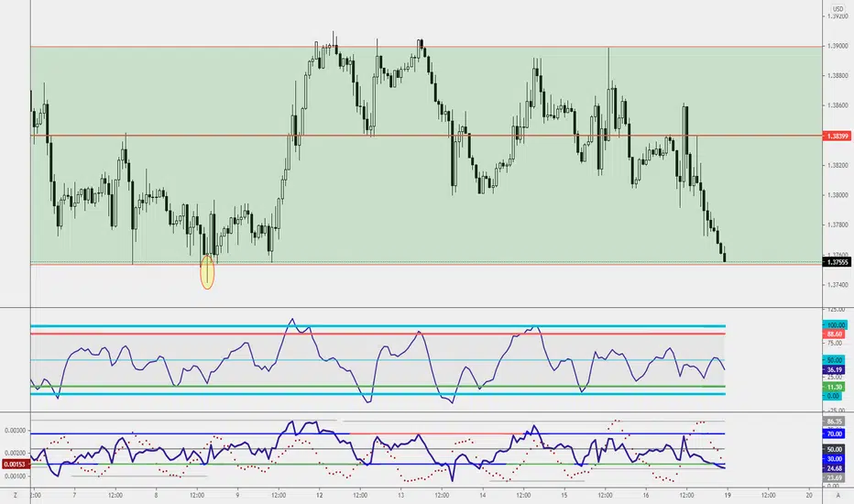Click date label 8 on time axis
Viewport: 854px width, 504px height.
157,495
